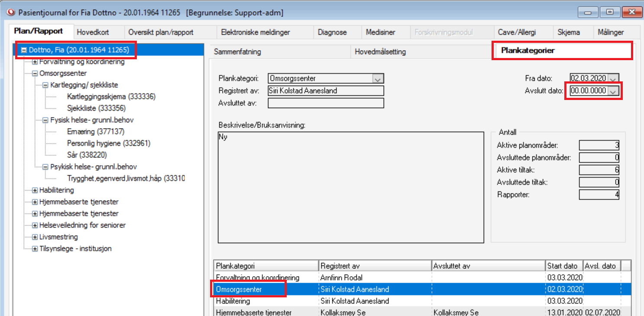This screenshot has width=644, height=316.
Task: Open the Plankategori combo box dropdown
Action: coord(378,79)
